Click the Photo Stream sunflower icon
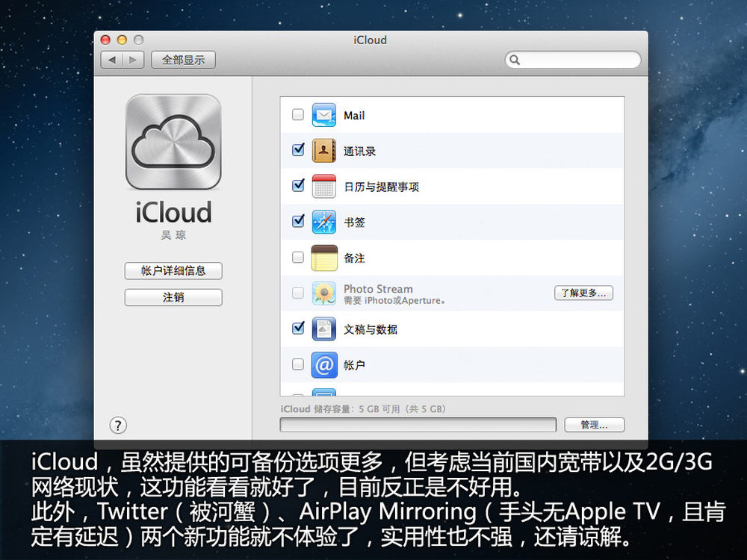Viewport: 747px width, 560px height. click(324, 293)
